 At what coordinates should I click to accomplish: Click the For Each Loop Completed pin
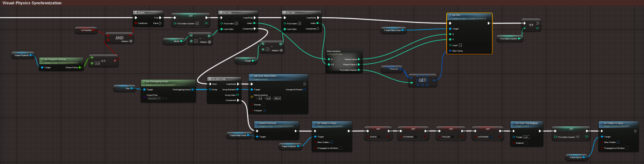(x=238, y=100)
